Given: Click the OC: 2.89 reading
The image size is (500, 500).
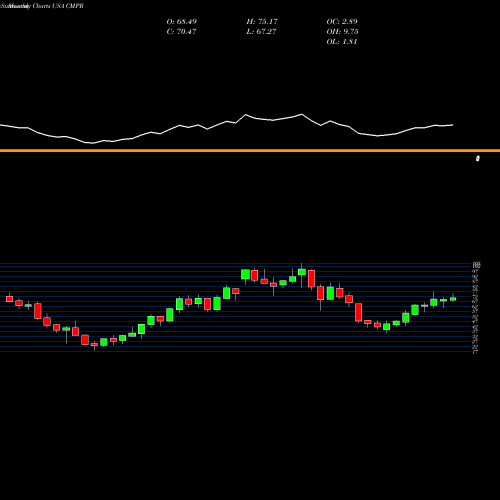Looking at the screenshot, I should [x=342, y=22].
